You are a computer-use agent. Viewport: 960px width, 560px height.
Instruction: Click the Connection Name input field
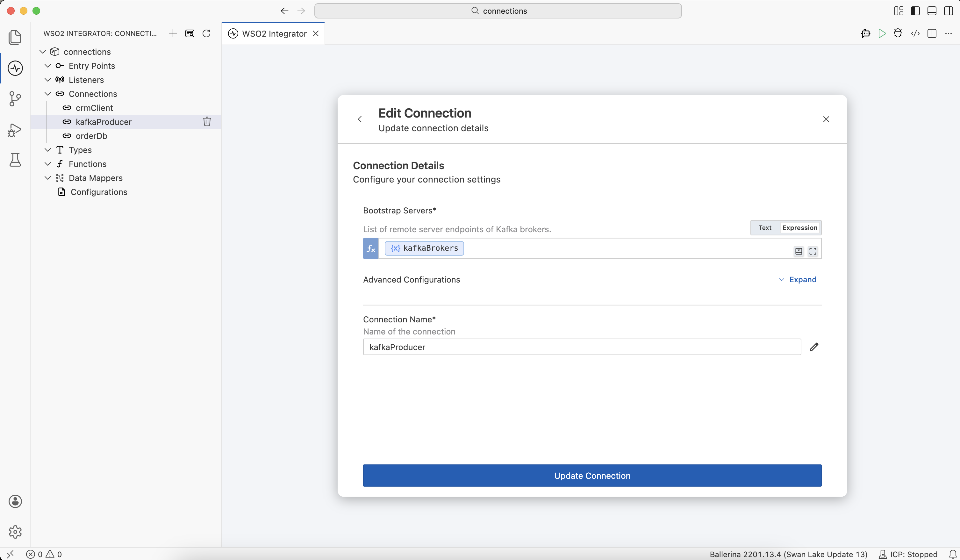582,347
